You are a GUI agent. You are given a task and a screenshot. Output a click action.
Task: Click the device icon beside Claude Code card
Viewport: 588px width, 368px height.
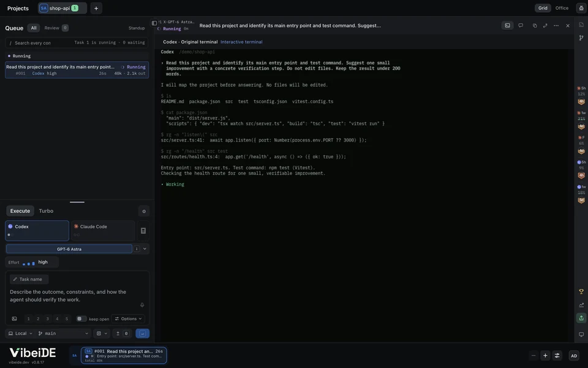click(143, 231)
